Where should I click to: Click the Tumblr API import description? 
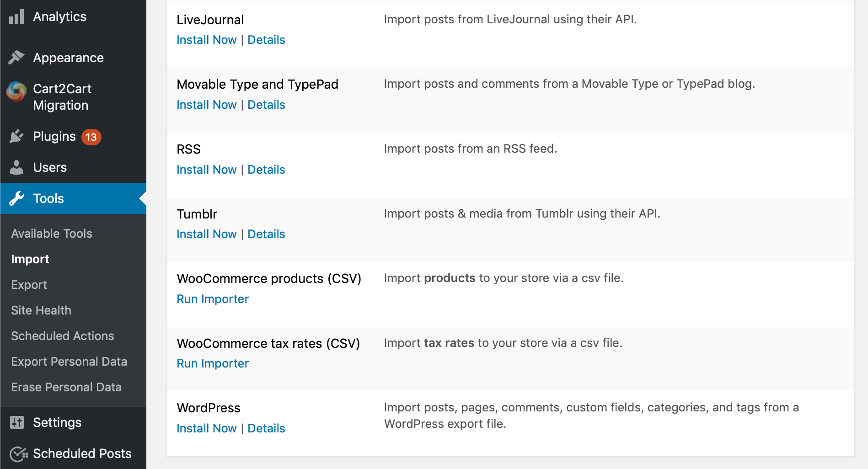pyautogui.click(x=522, y=213)
